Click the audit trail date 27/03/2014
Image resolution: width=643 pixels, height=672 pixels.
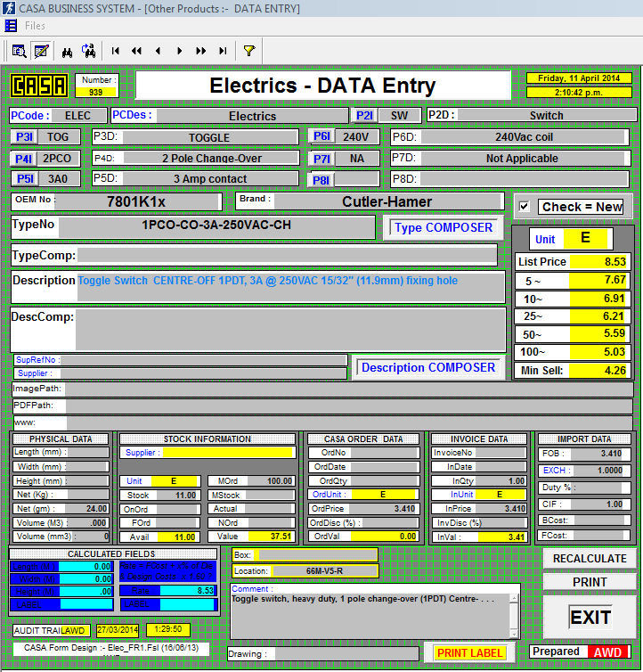[x=118, y=629]
